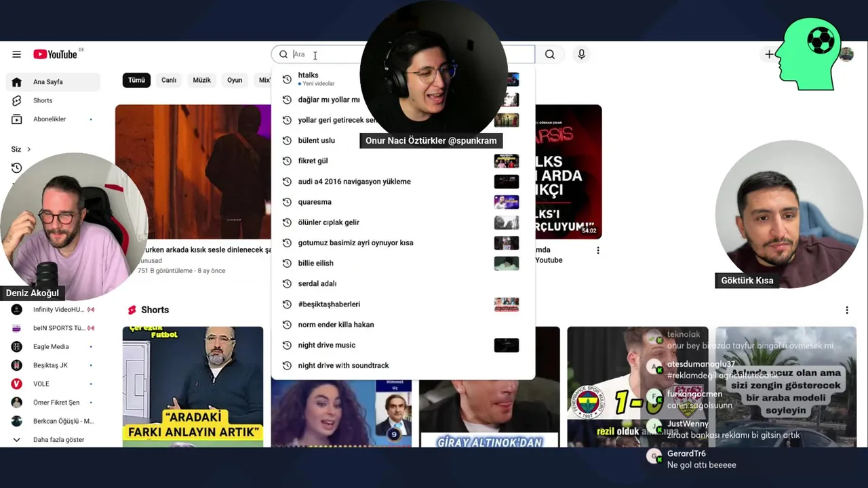
Task: Choose suggestion gotumuz basimiz ayri oynuyor kısa
Action: pos(403,243)
